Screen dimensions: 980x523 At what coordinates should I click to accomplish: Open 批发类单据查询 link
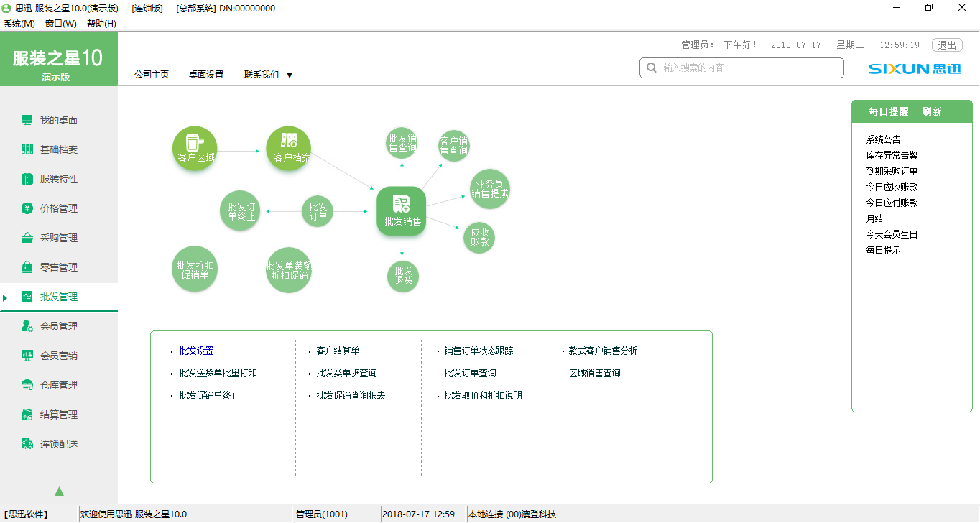pyautogui.click(x=346, y=374)
